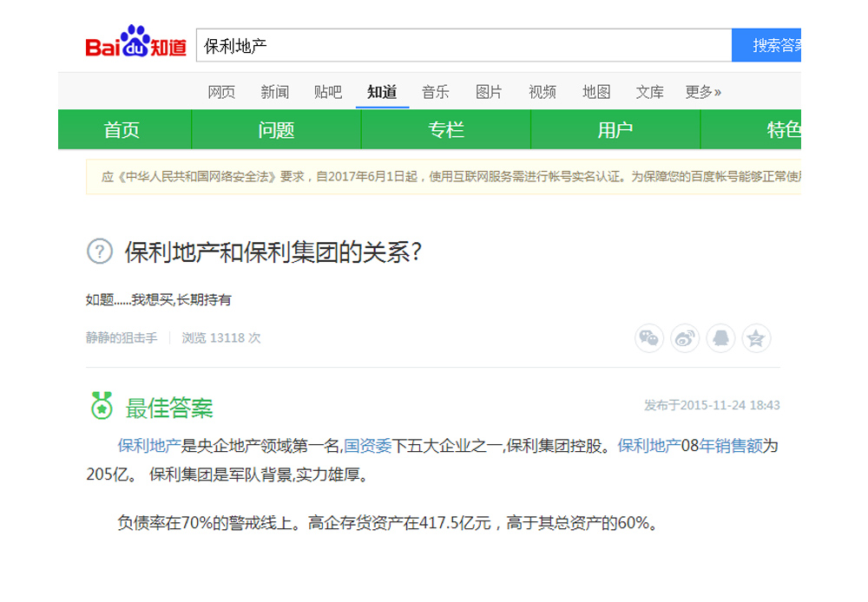Share the question to WeChat
The image size is (868, 602).
point(648,338)
